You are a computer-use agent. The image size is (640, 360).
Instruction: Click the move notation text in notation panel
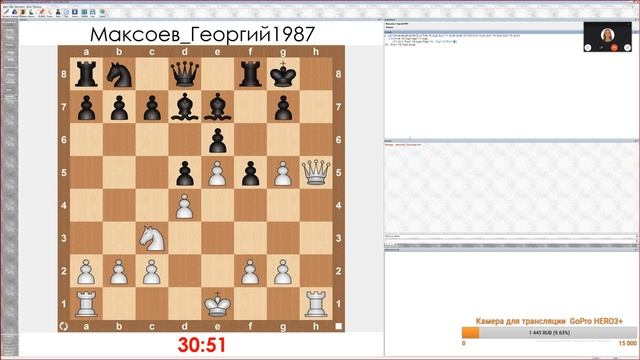452,40
